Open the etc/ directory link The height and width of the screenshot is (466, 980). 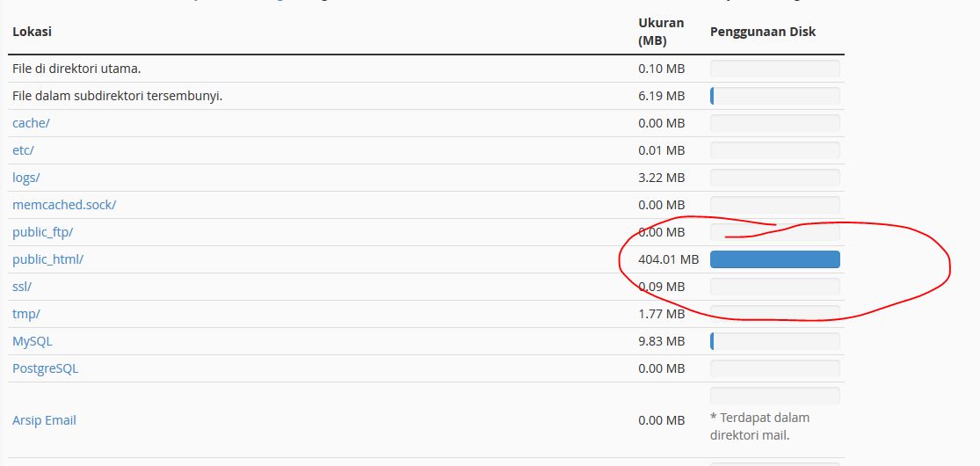[x=23, y=150]
